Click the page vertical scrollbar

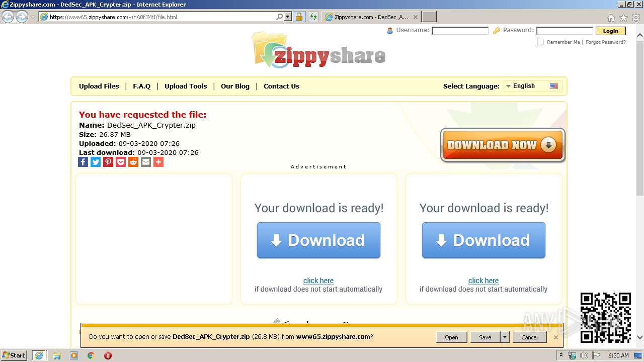pos(640,118)
